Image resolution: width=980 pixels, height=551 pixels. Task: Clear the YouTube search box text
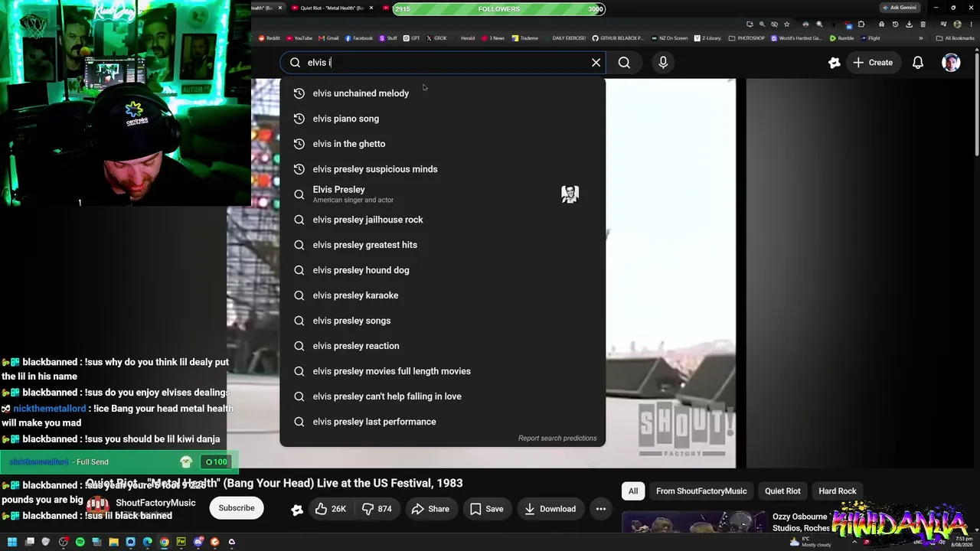pyautogui.click(x=596, y=63)
